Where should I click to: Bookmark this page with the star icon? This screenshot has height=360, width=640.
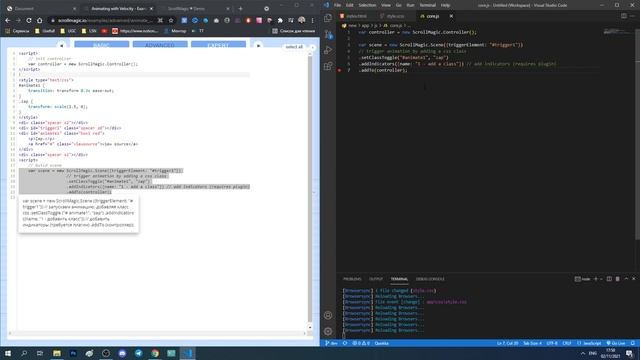coord(171,20)
